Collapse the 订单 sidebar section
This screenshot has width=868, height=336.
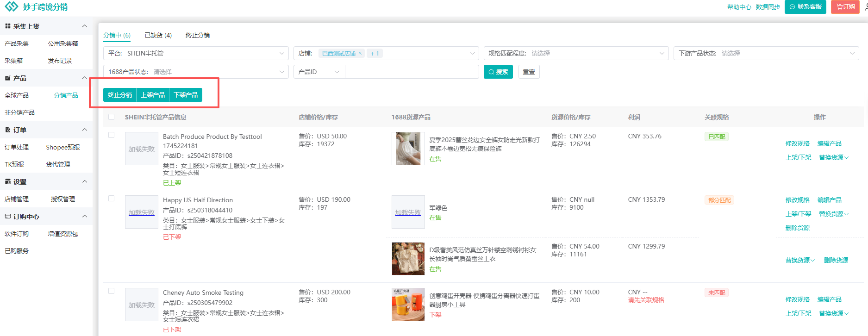coord(85,130)
